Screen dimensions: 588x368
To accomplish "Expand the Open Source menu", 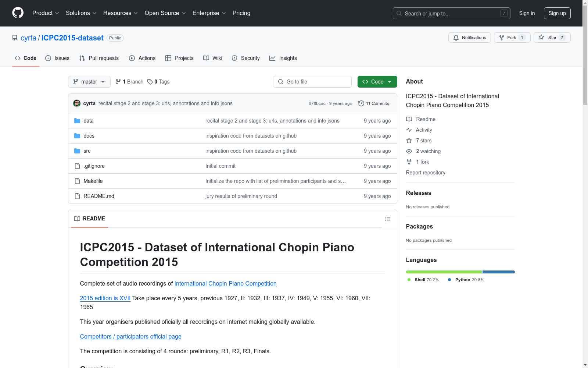I will pyautogui.click(x=165, y=13).
